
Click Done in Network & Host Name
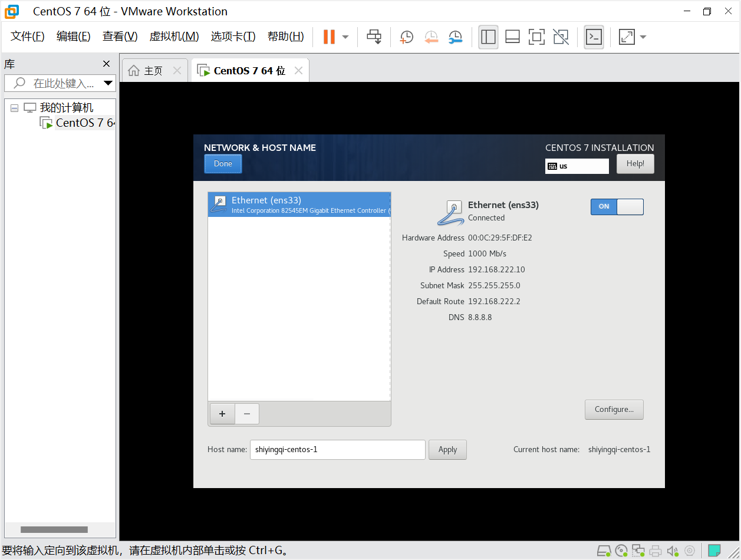223,164
